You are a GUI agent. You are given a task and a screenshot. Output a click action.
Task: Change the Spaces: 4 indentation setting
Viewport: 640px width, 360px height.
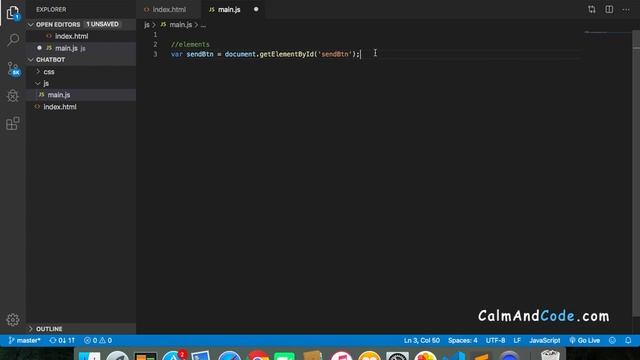[462, 340]
